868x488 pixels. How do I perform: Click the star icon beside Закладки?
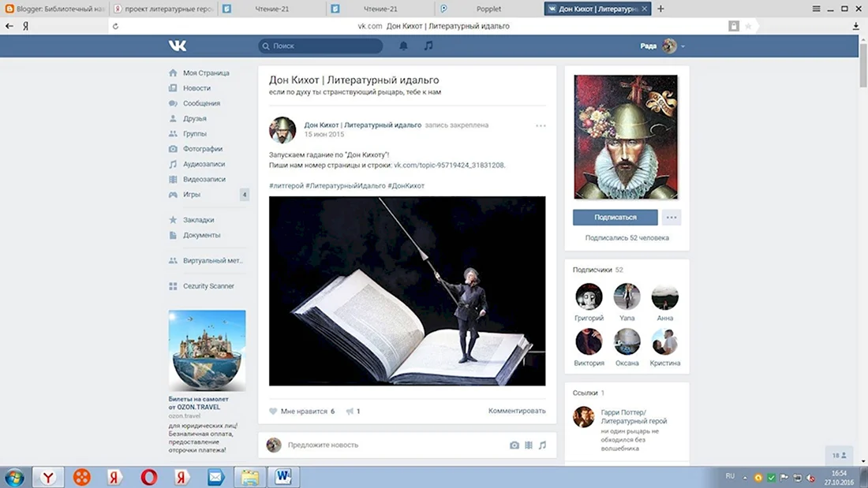[174, 220]
